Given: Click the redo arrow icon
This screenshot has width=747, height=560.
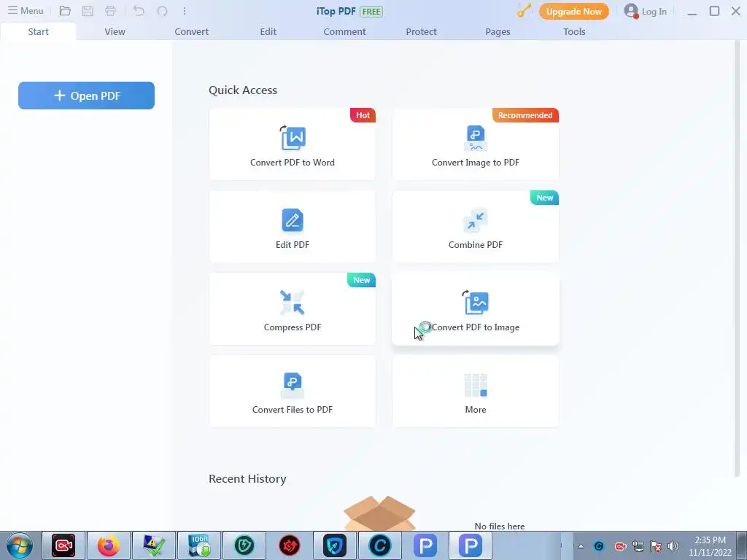Looking at the screenshot, I should point(163,11).
